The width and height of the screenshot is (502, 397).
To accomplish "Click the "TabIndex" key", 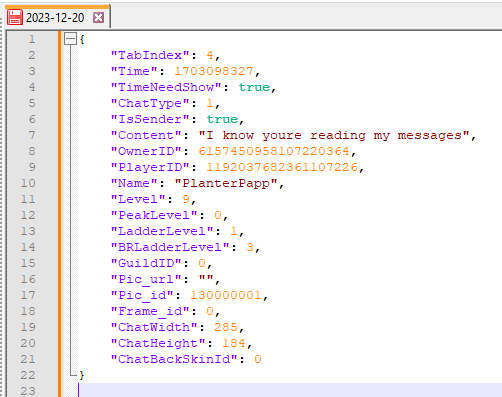I will (150, 55).
